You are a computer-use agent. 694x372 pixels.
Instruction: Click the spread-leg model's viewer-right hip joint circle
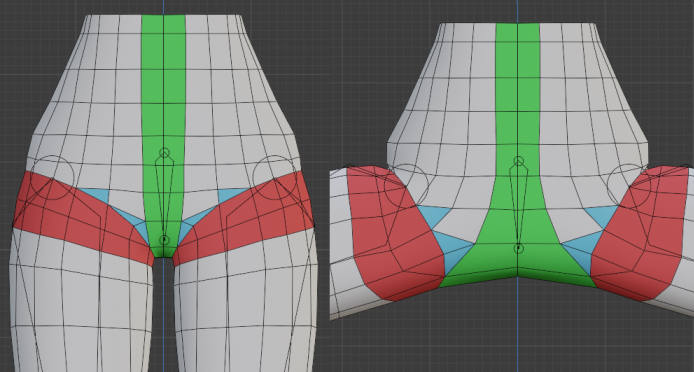pos(629,186)
